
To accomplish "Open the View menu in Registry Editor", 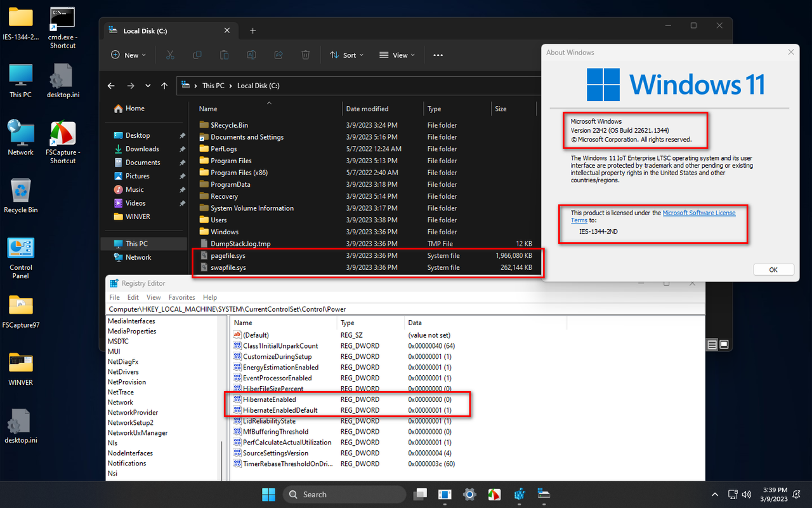I will [x=154, y=297].
